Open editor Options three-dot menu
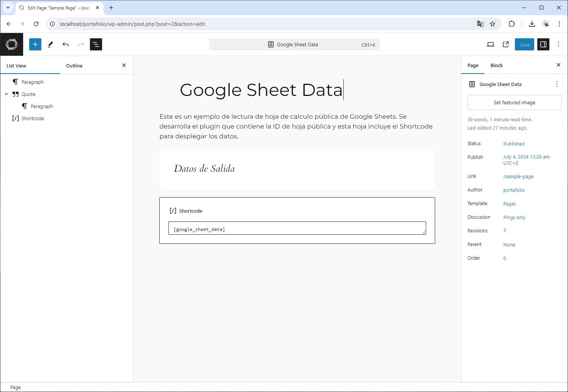Screen dimensions: 568x392 [x=559, y=44]
